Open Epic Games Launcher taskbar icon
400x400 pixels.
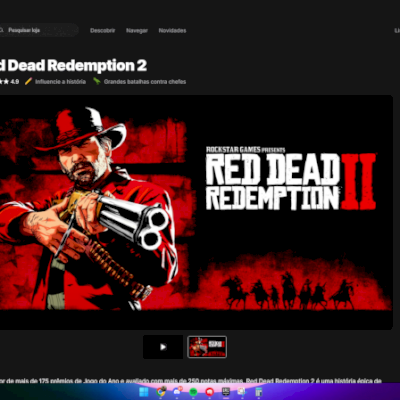[226, 392]
